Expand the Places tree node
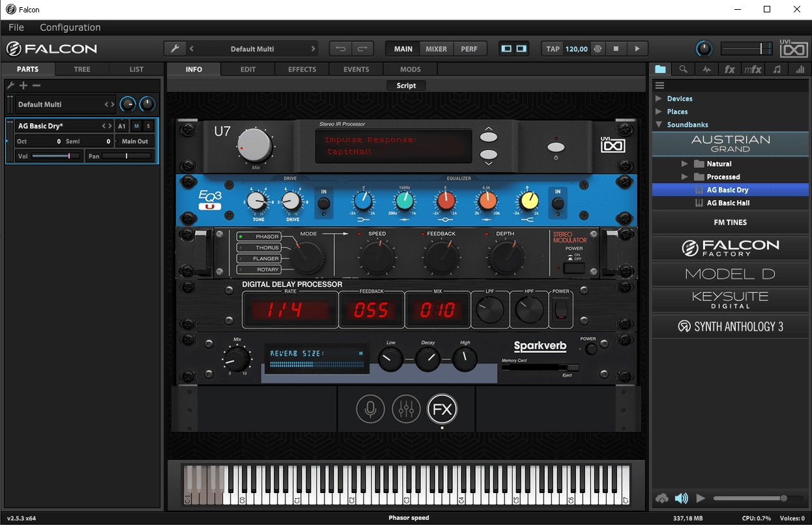Viewport: 812px width, 525px height. [x=658, y=111]
